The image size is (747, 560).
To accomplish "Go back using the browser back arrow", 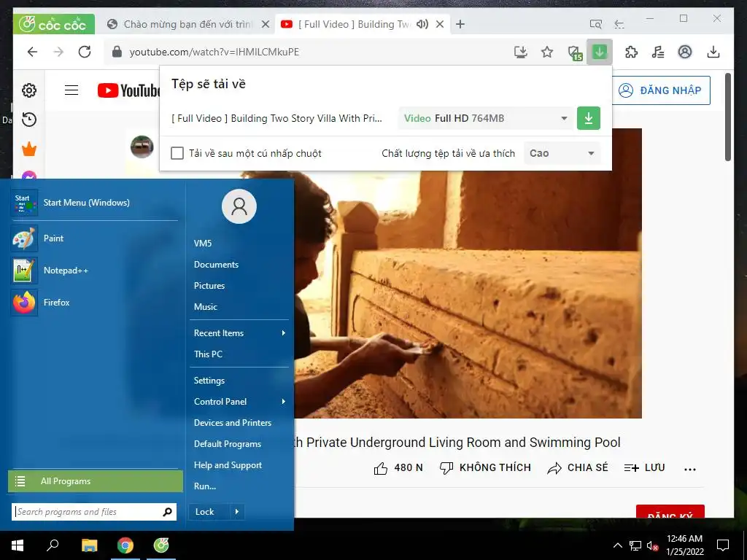I will pyautogui.click(x=32, y=52).
